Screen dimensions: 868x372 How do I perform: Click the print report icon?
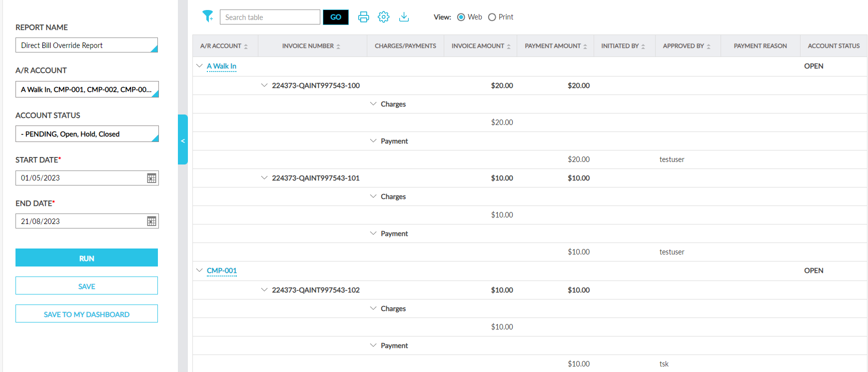363,17
